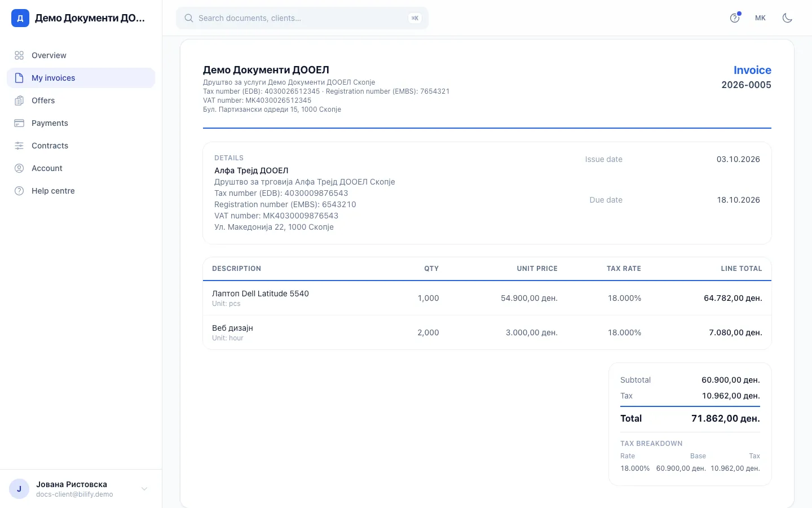
Task: Click the Account person icon
Action: pos(19,168)
